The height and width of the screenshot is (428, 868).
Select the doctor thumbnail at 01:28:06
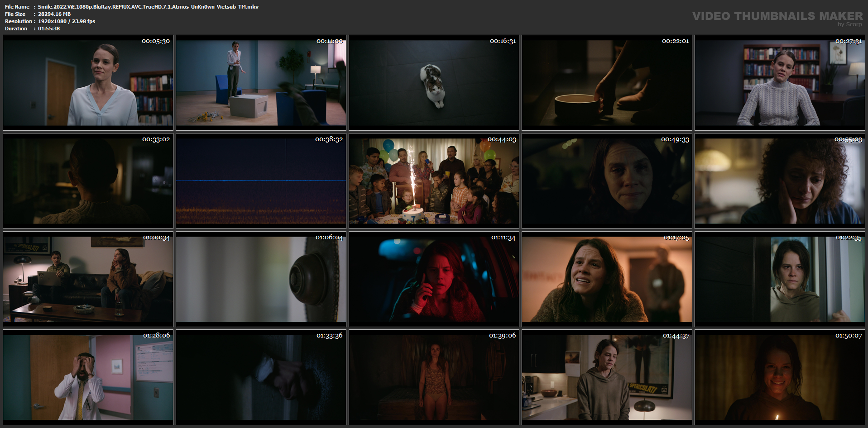[88, 377]
